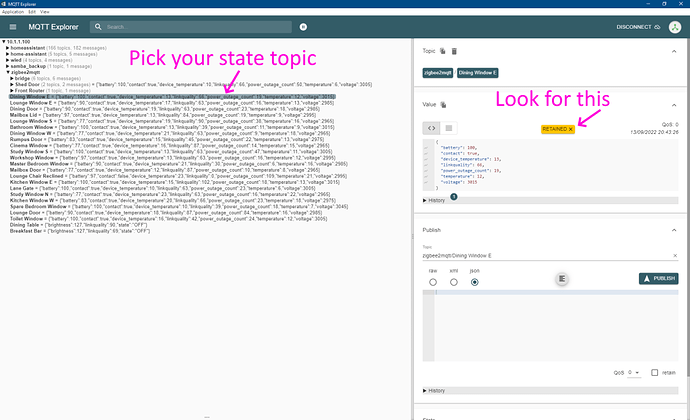Expand the Shed Door topic
Viewport: 690px width, 420px height.
click(12, 85)
